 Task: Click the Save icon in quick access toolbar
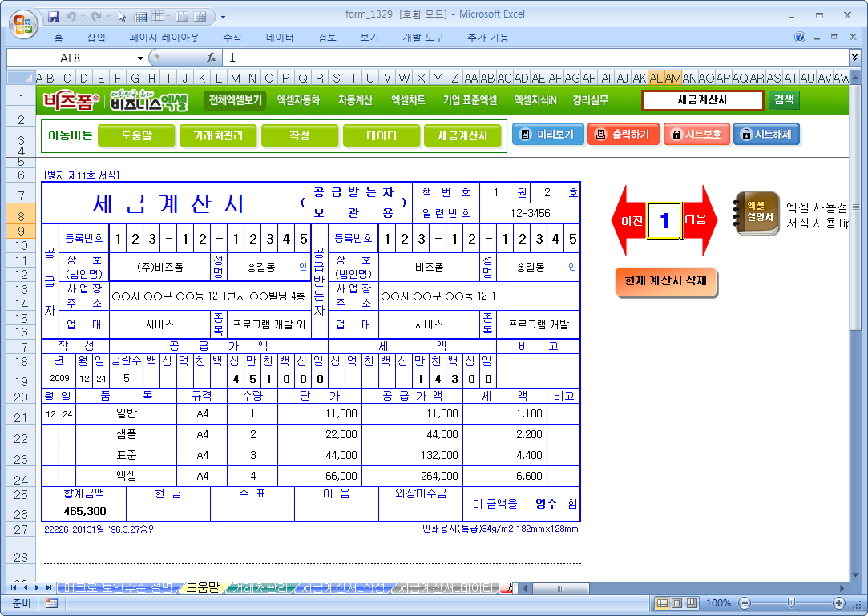pyautogui.click(x=54, y=15)
